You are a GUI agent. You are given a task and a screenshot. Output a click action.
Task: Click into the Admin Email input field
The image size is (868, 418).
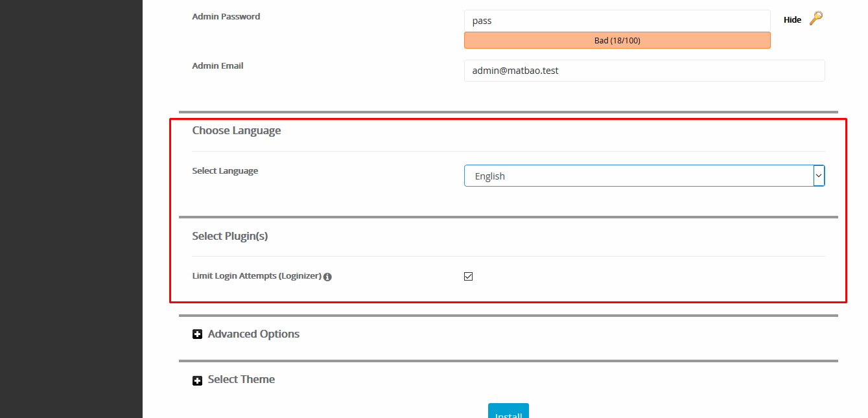click(x=644, y=71)
